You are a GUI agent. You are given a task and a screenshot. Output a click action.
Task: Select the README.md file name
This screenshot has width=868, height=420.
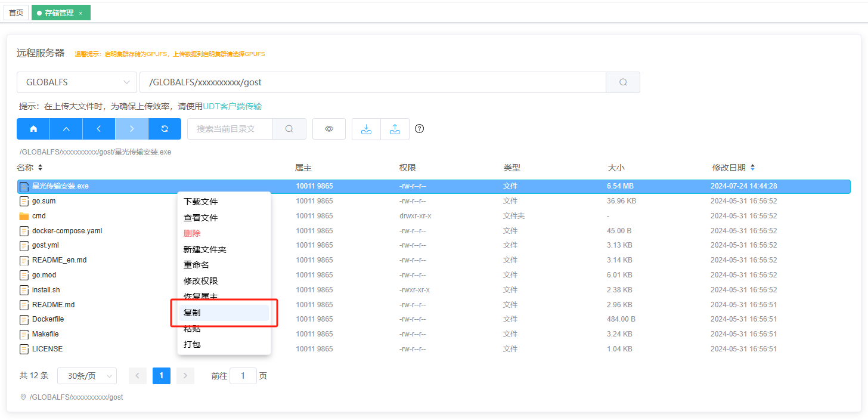[x=53, y=305]
